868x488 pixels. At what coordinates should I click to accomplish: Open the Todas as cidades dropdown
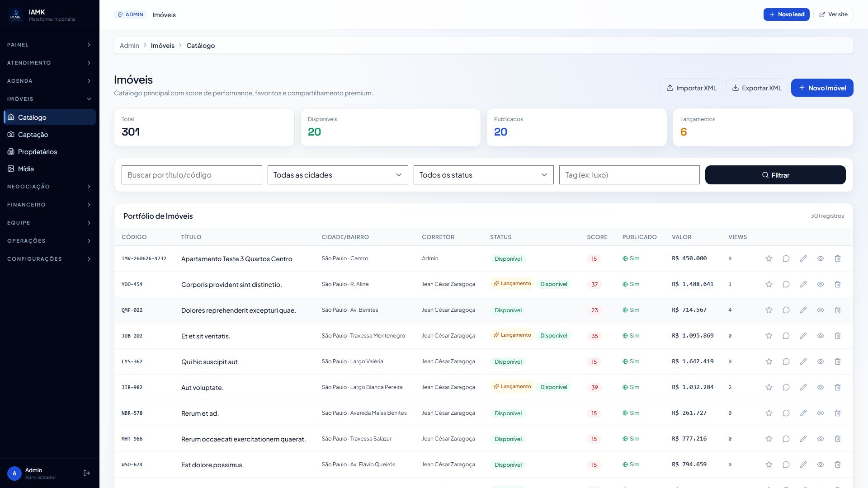[x=337, y=175]
